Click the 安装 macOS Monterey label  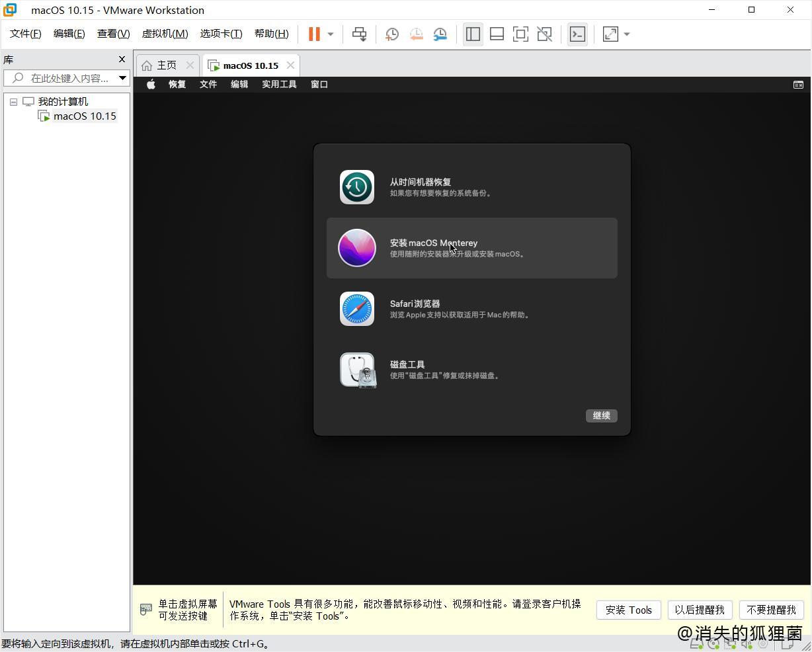click(434, 243)
